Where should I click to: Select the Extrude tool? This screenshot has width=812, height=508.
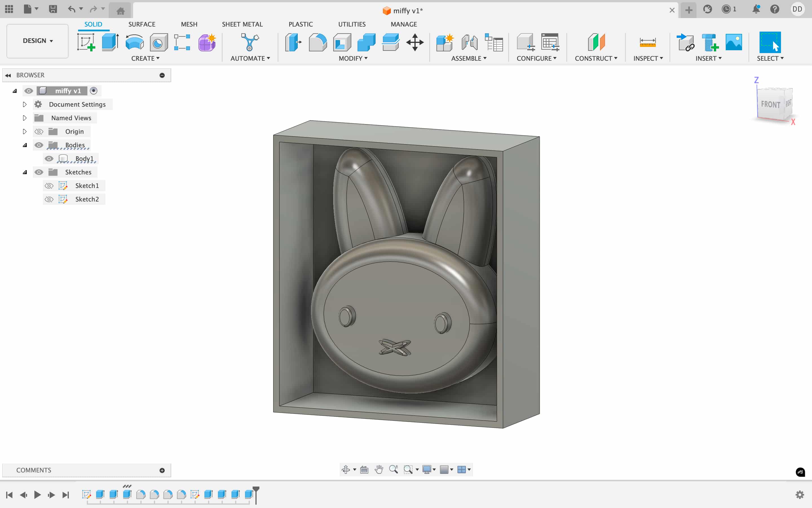pyautogui.click(x=111, y=42)
